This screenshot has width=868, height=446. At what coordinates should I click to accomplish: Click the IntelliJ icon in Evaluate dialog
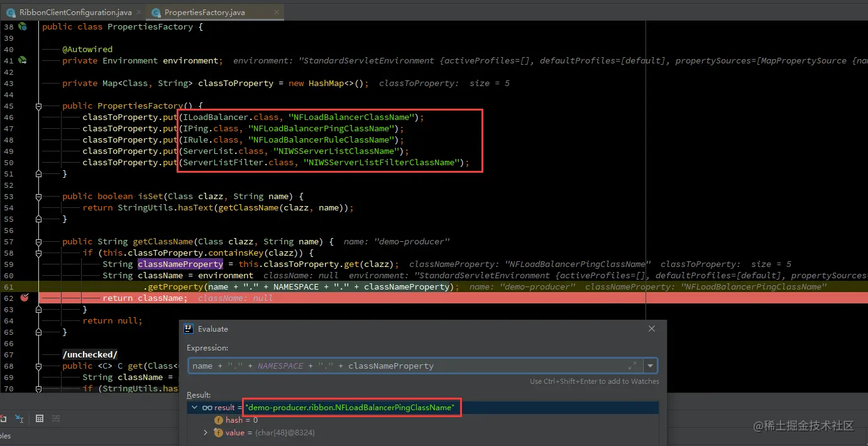(189, 329)
